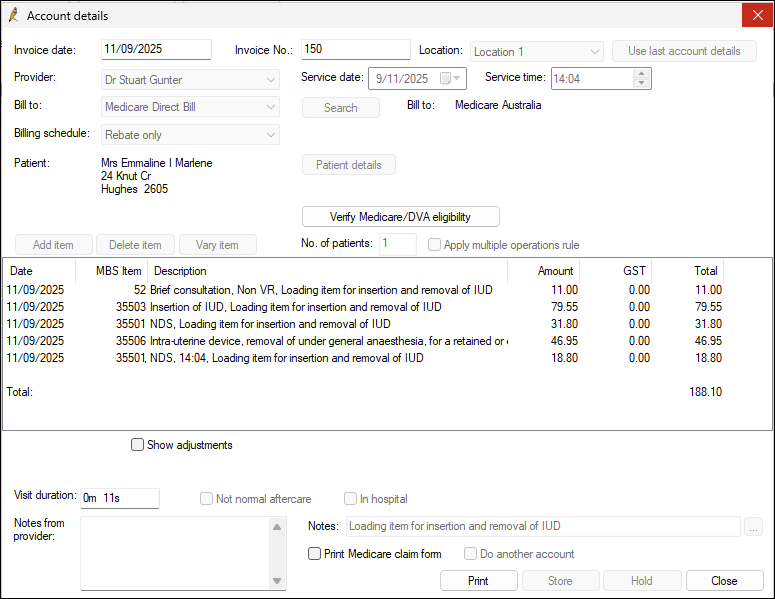Tick the Apply multiple operations rule checkbox

tap(435, 245)
